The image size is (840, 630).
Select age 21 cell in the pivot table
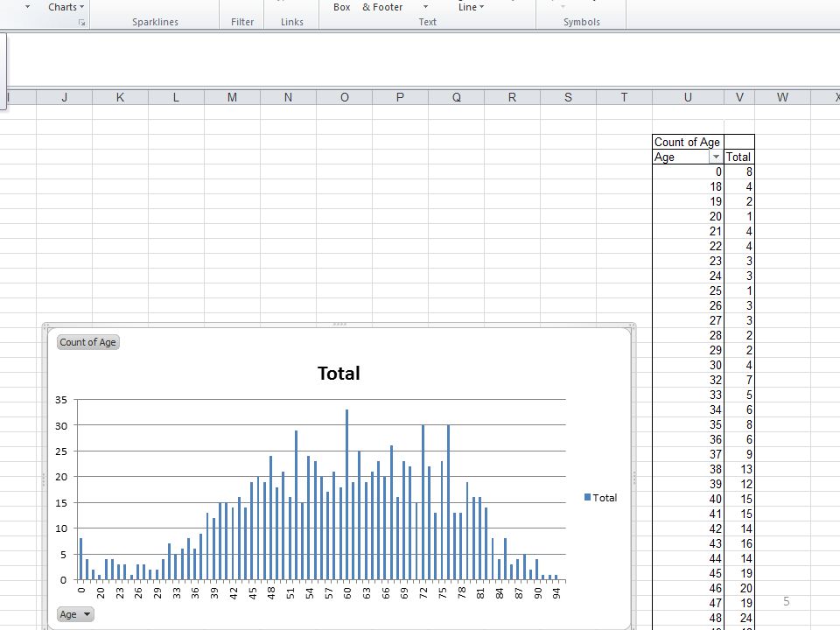coord(688,231)
